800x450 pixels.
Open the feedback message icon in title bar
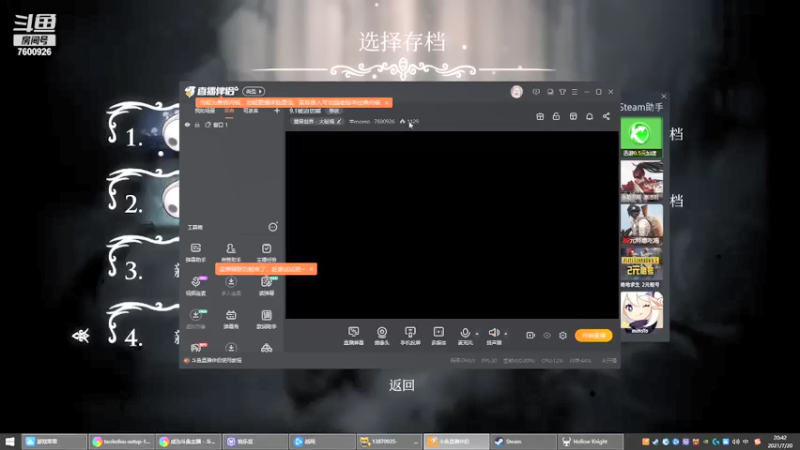click(x=536, y=92)
